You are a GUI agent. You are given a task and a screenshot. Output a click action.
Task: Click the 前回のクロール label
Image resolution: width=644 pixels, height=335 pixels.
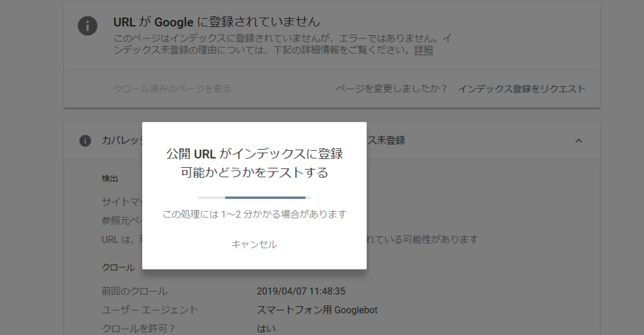pos(135,291)
